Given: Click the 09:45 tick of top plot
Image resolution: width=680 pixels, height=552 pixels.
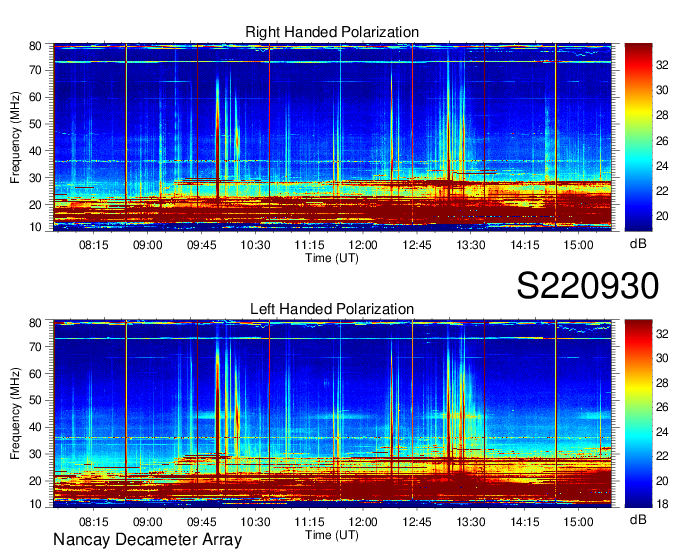Looking at the screenshot, I should point(202,245).
